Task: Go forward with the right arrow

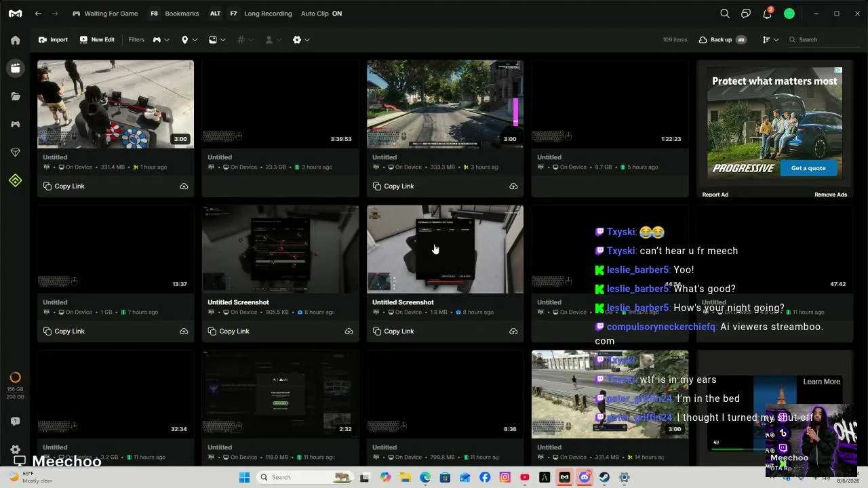Action: 55,14
